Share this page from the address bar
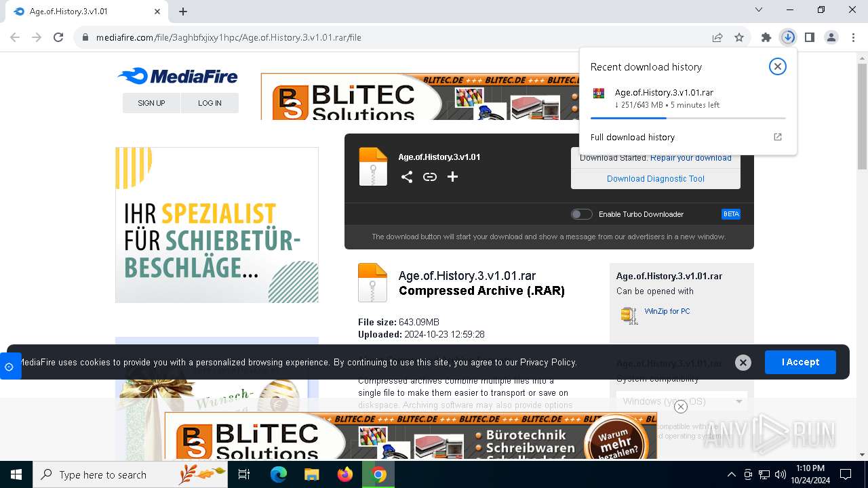 (717, 37)
